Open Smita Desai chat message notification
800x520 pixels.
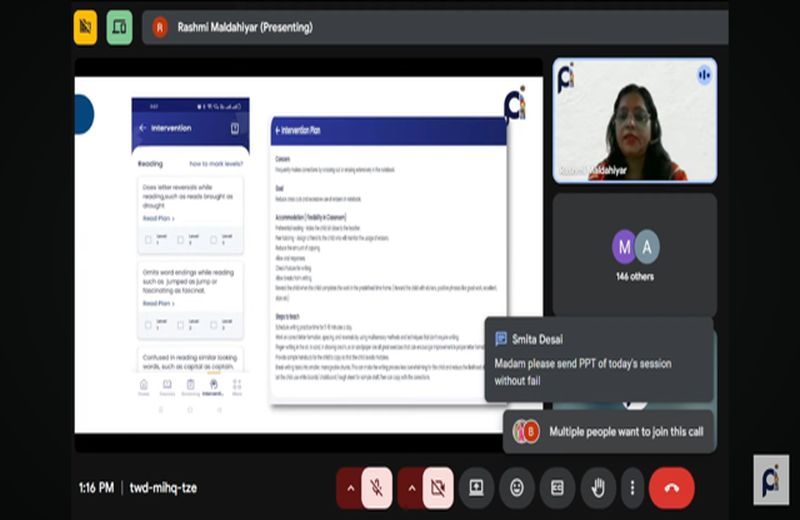click(x=598, y=359)
